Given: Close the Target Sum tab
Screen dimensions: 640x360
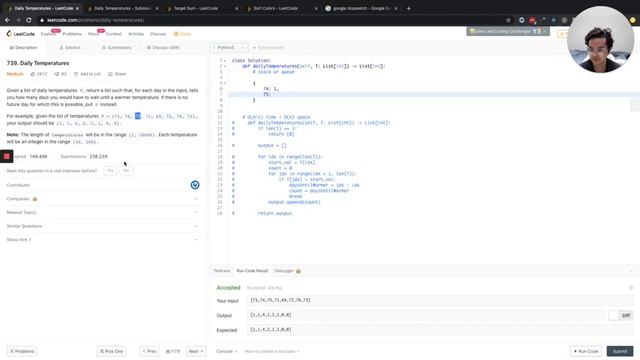Looking at the screenshot, I should (x=236, y=8).
